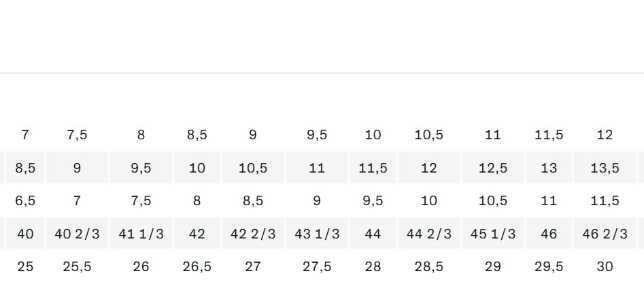Viewport: 644px width, 303px height.
Task: Click the 44 2/3 size cell
Action: click(x=429, y=234)
